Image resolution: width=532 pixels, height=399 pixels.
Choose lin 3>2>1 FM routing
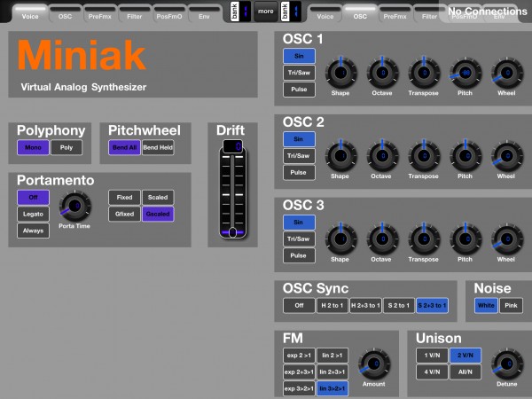pos(332,388)
